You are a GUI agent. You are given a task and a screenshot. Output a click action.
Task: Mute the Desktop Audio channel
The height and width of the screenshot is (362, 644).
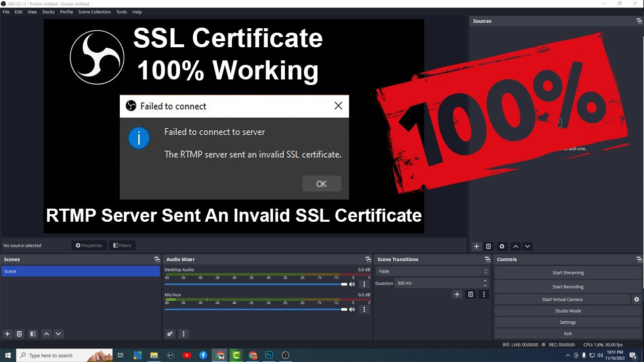coord(352,285)
